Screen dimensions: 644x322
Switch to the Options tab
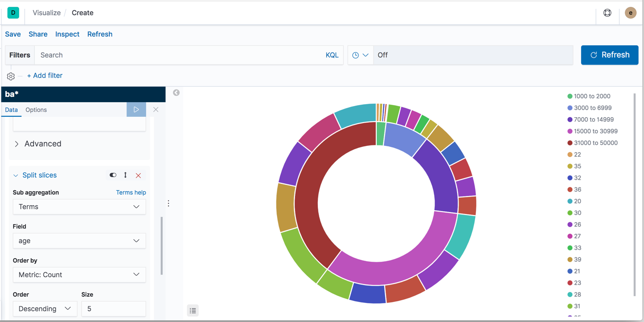(x=36, y=110)
